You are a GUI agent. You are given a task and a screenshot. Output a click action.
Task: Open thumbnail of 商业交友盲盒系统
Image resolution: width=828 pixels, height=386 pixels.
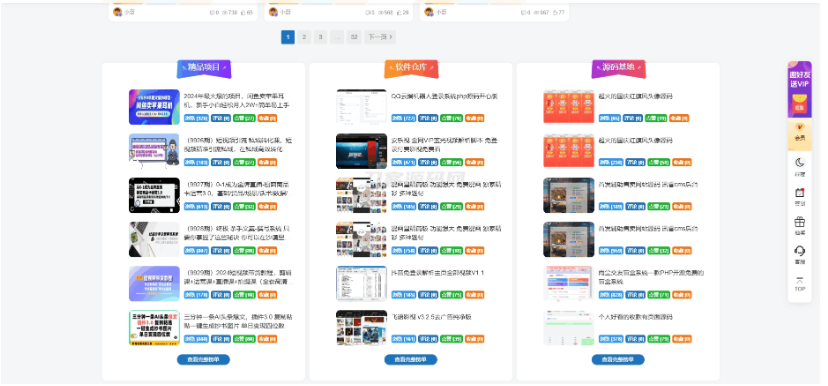click(x=569, y=284)
